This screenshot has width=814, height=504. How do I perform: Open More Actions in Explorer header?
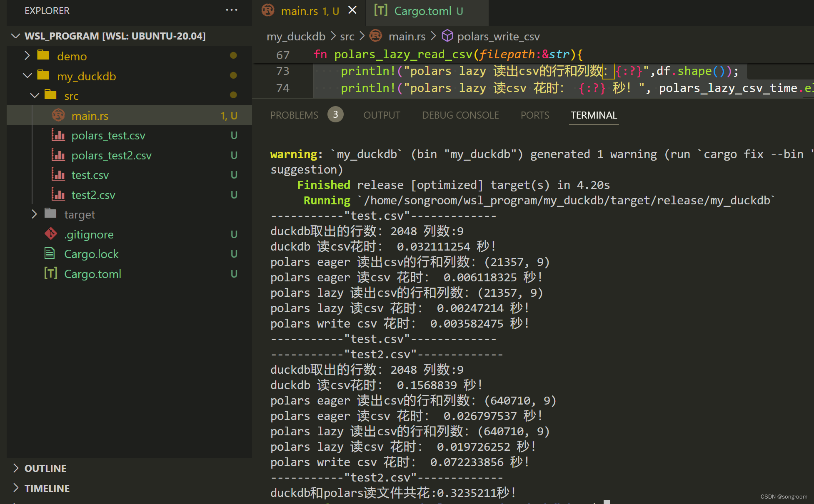[231, 10]
